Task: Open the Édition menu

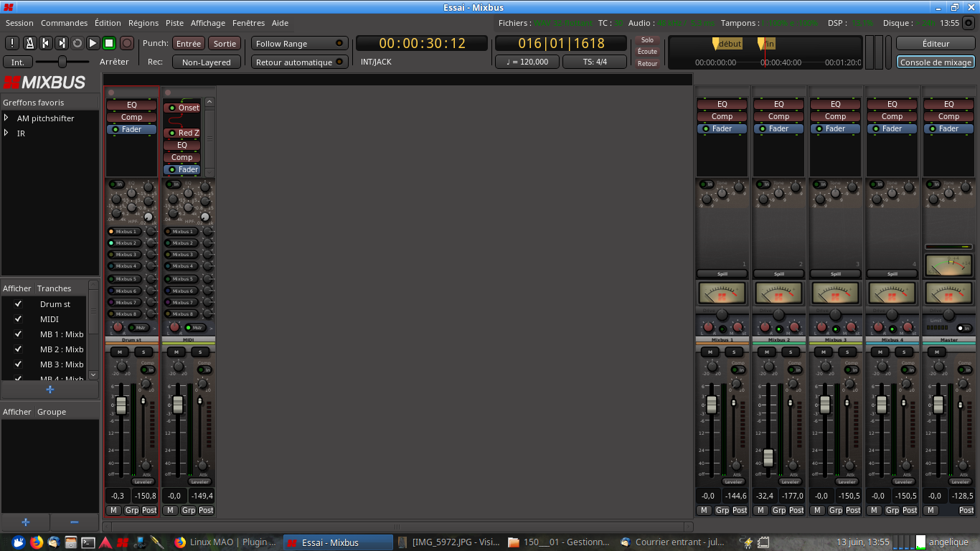Action: [x=108, y=23]
